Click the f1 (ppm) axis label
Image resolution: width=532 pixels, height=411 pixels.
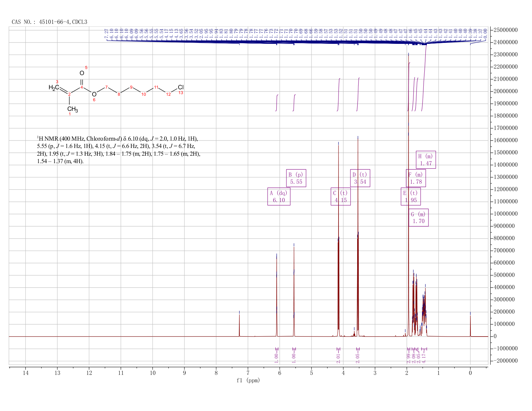pos(248,380)
